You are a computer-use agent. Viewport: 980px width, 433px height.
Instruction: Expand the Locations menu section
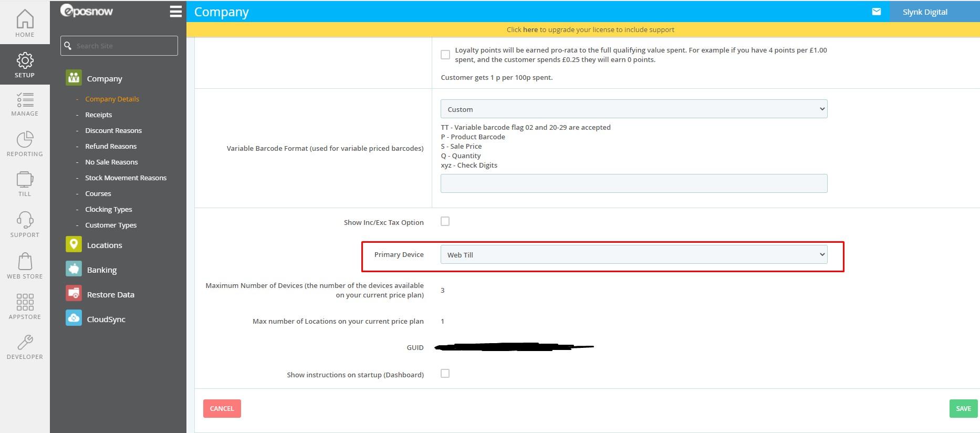coord(105,245)
